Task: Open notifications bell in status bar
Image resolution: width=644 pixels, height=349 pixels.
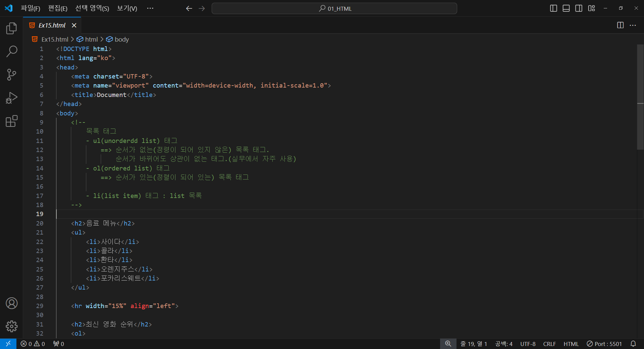Action: pyautogui.click(x=633, y=344)
